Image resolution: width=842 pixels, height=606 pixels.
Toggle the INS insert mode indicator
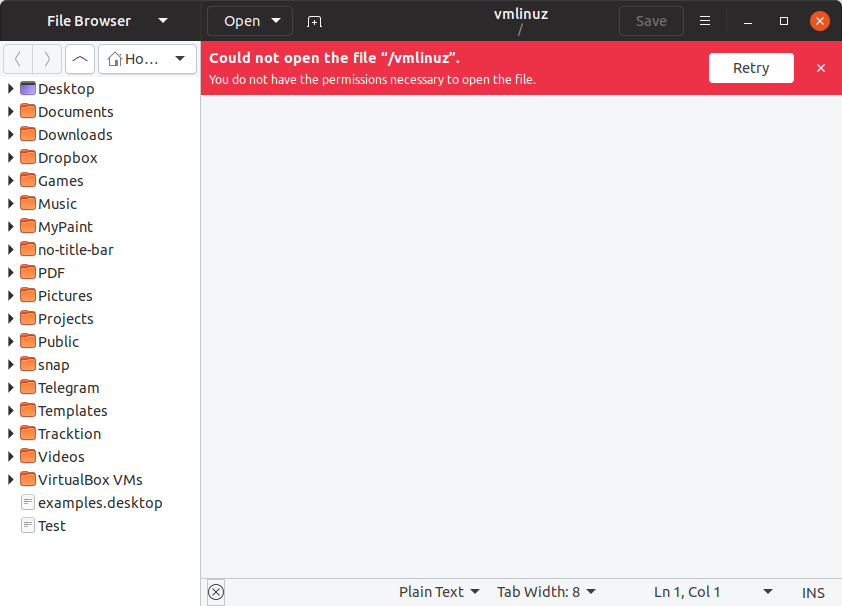813,593
